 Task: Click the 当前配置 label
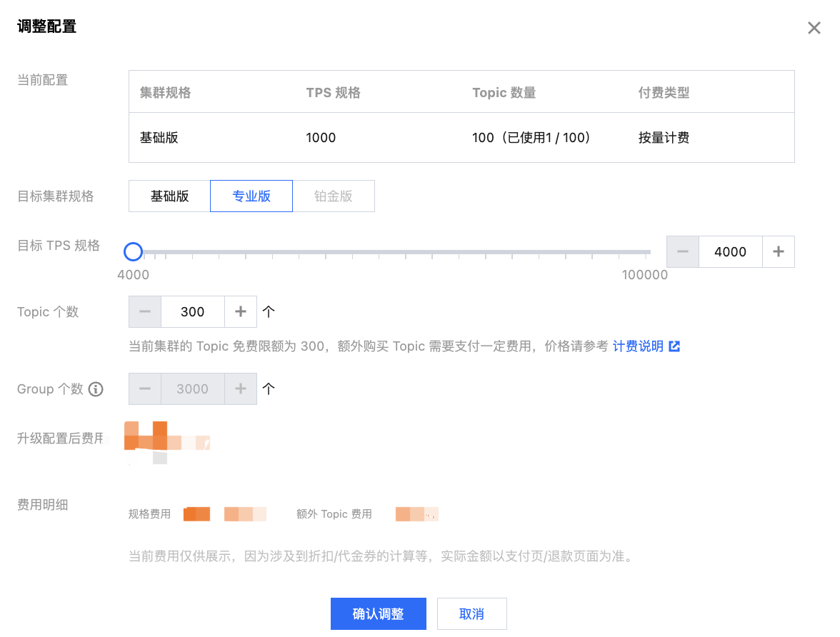[42, 80]
